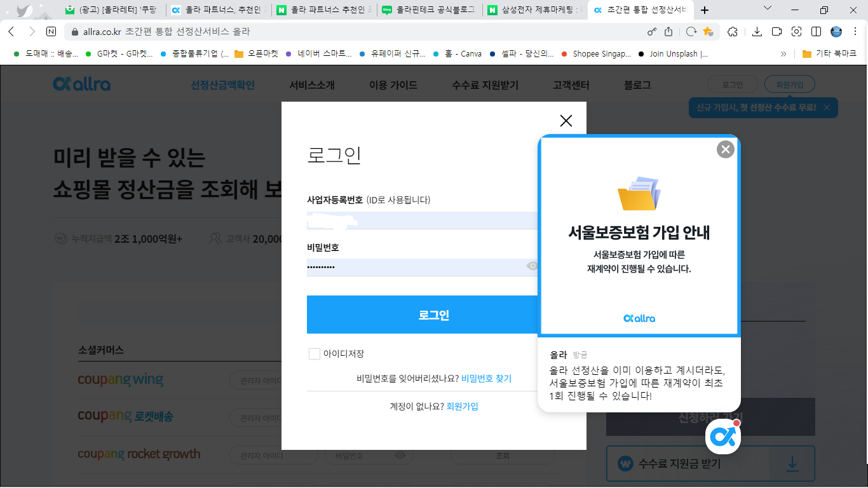This screenshot has height=488, width=868.
Task: Click the allra logo in header
Action: (81, 84)
